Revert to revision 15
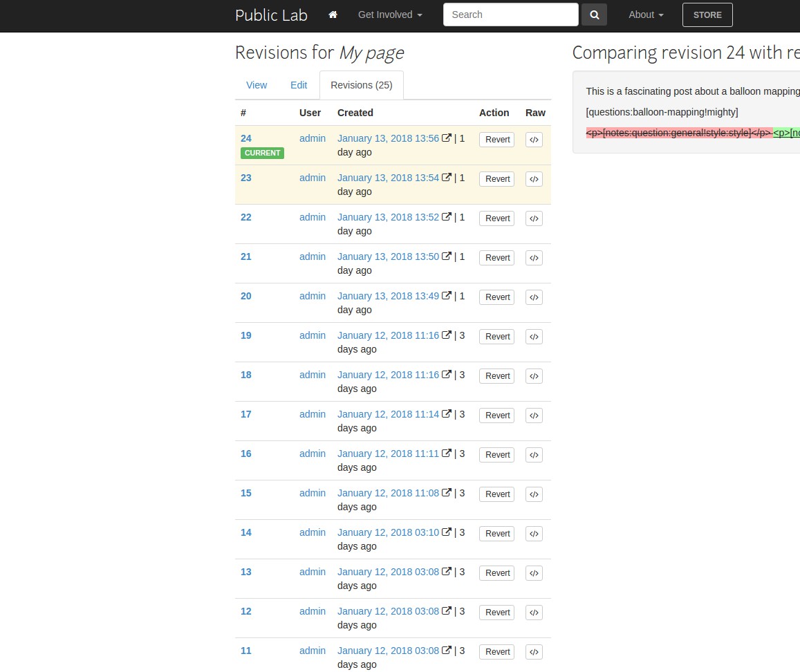 497,494
